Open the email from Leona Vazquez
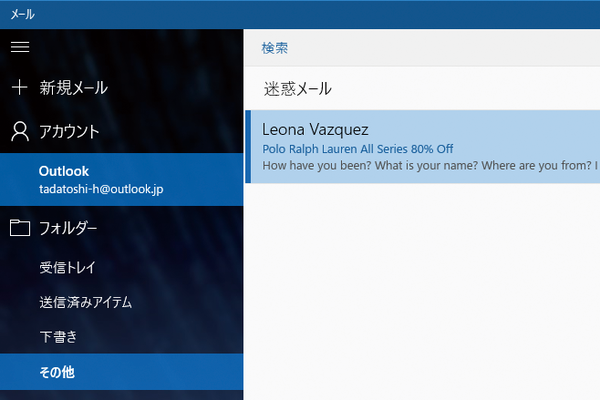 tap(422, 147)
